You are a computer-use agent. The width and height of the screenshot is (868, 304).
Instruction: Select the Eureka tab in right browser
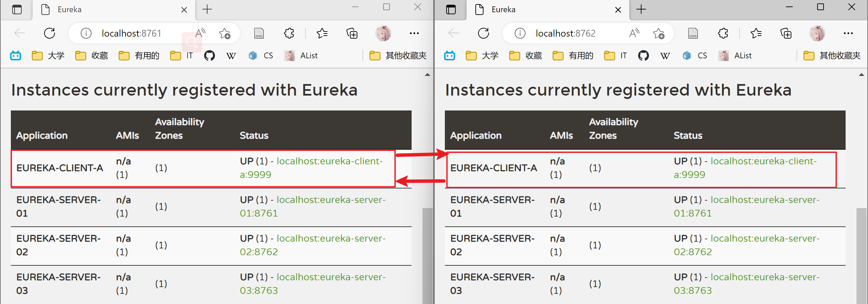(x=542, y=9)
